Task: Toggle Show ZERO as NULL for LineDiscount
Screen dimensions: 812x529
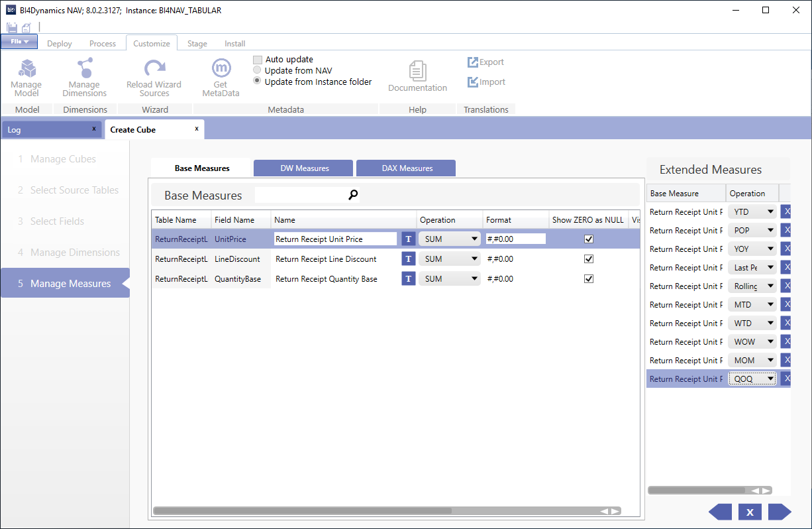Action: [x=589, y=259]
